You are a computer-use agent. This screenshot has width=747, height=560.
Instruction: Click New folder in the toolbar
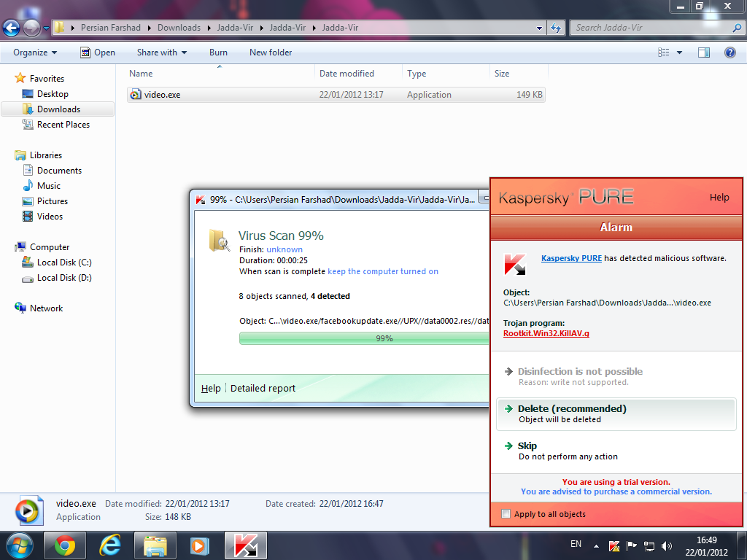(271, 52)
